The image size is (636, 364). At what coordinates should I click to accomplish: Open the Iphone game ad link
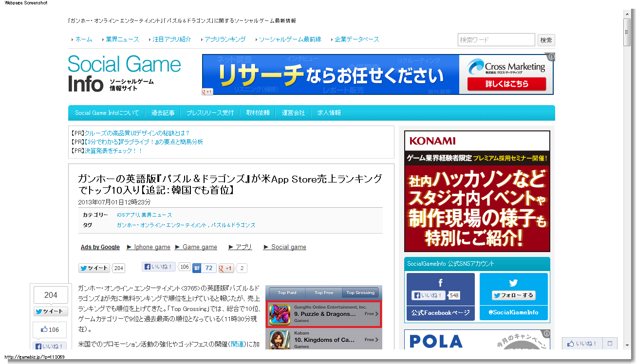(149, 247)
